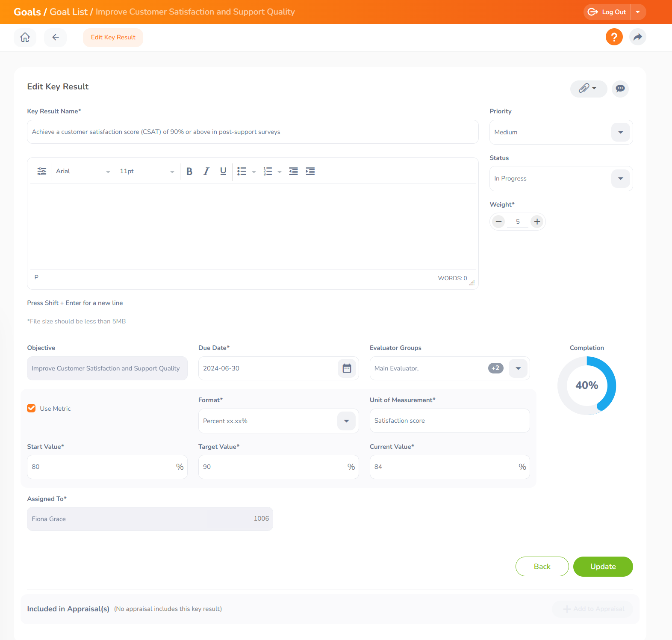672x640 pixels.
Task: Expand the Status dropdown
Action: pos(621,178)
